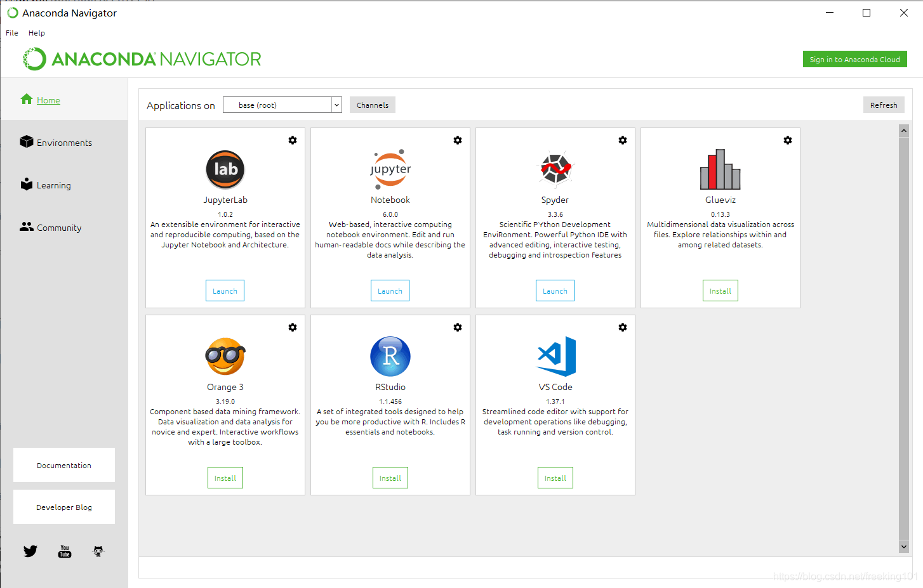Click the VS Code version 1.37.1 text

click(x=555, y=402)
